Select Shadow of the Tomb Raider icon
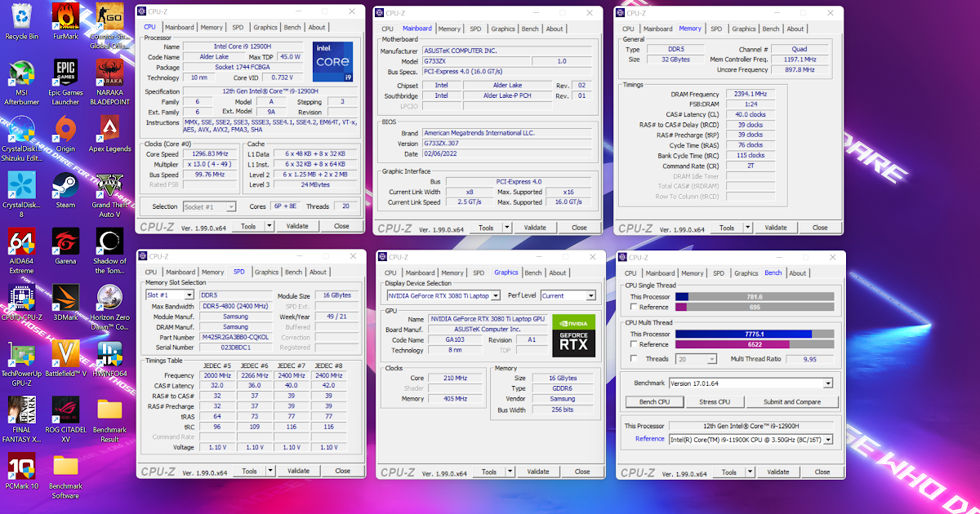 point(109,250)
